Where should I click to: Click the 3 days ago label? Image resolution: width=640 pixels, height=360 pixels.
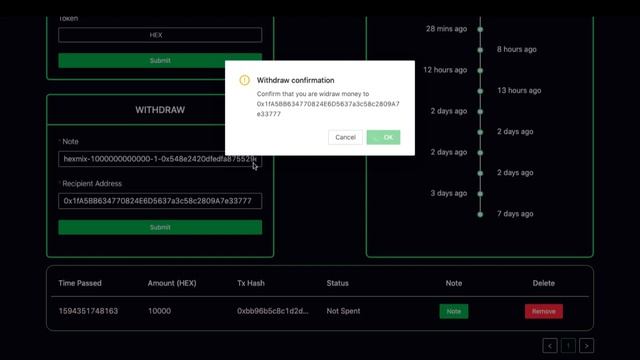449,193
